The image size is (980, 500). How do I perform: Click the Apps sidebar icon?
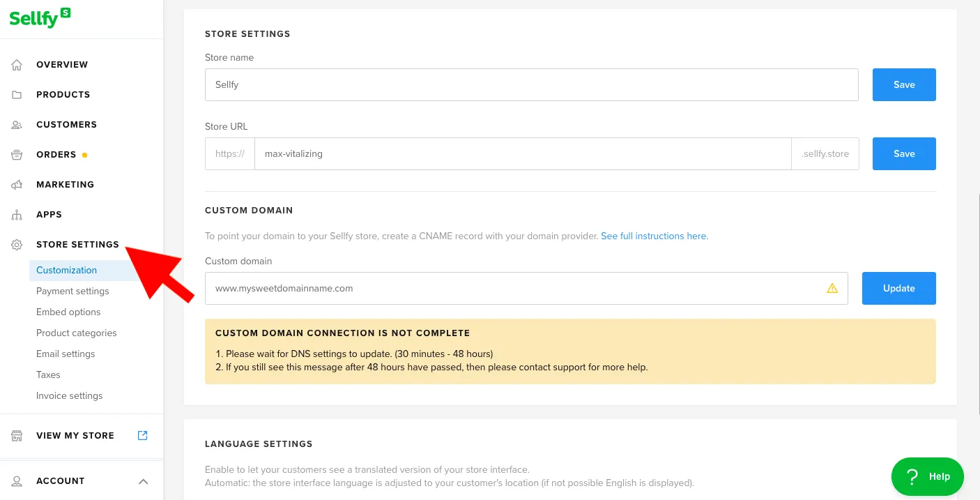[x=17, y=215]
